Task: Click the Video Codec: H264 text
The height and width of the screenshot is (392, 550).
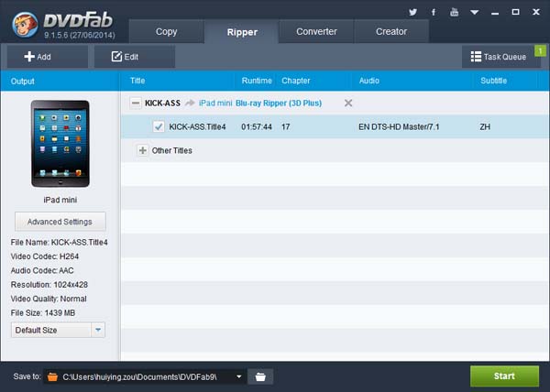Action: (45, 256)
